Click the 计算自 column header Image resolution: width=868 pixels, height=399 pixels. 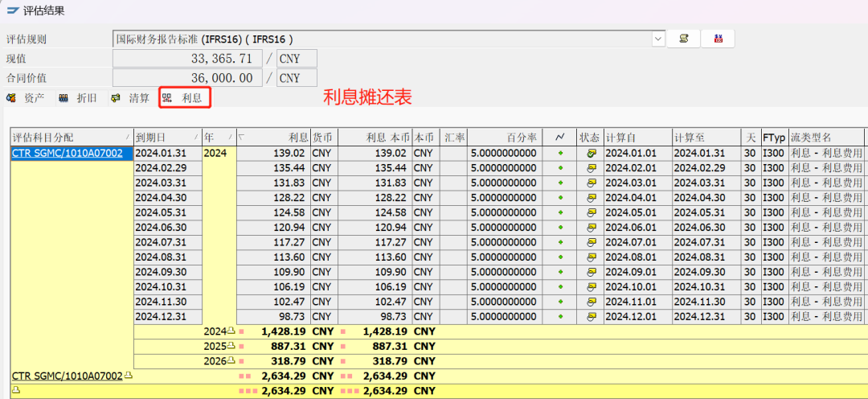pos(637,138)
